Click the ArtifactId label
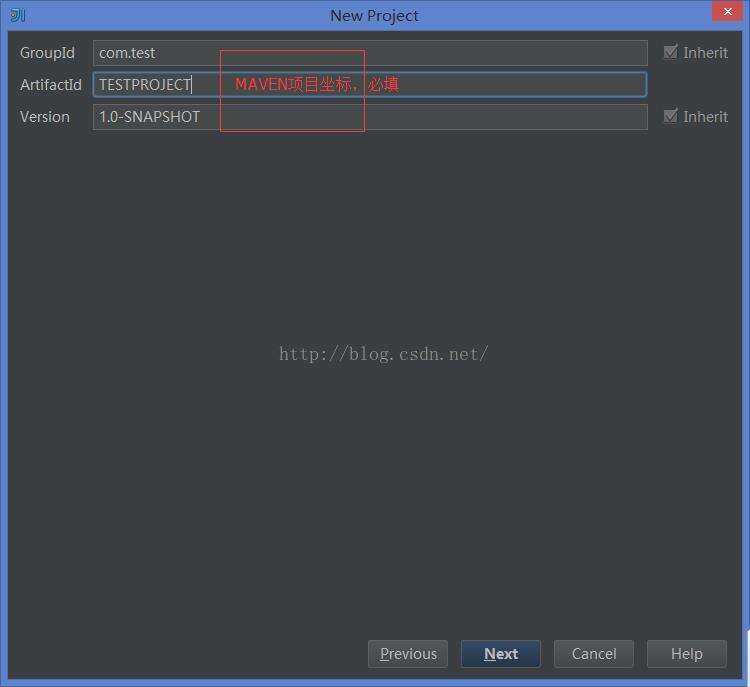Viewport: 750px width, 687px height. click(51, 85)
